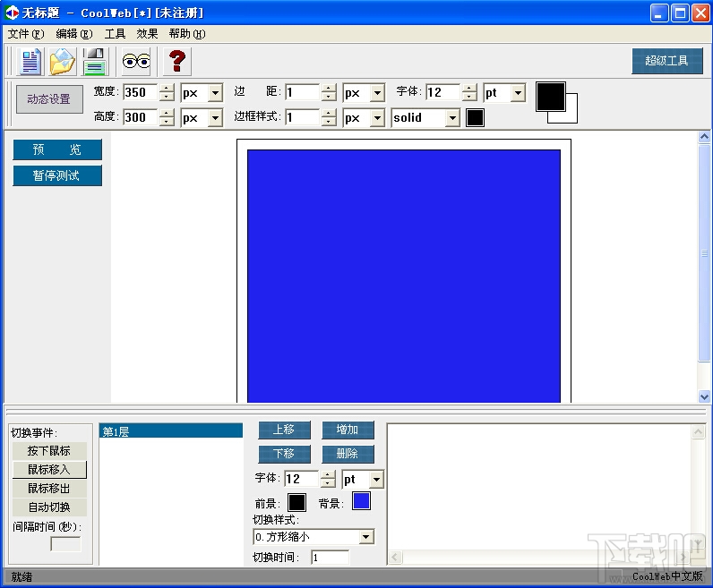Click the 上移 button
Screen dimensions: 713x588
point(284,430)
